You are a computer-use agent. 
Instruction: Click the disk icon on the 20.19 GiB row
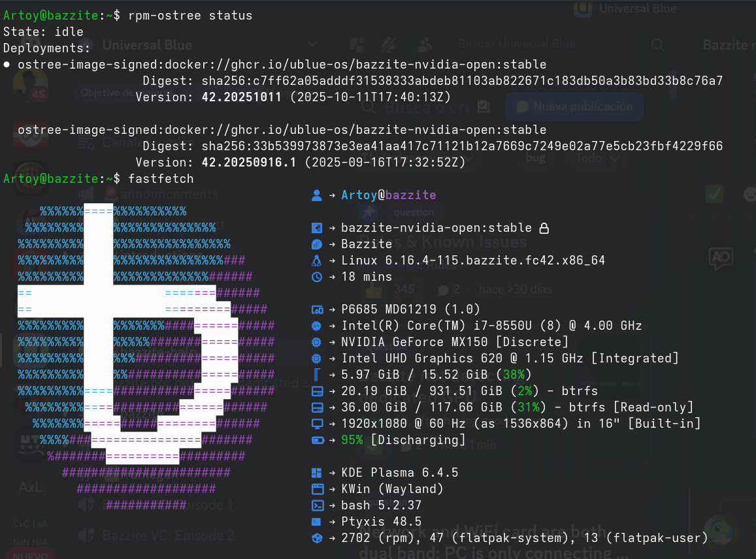318,391
